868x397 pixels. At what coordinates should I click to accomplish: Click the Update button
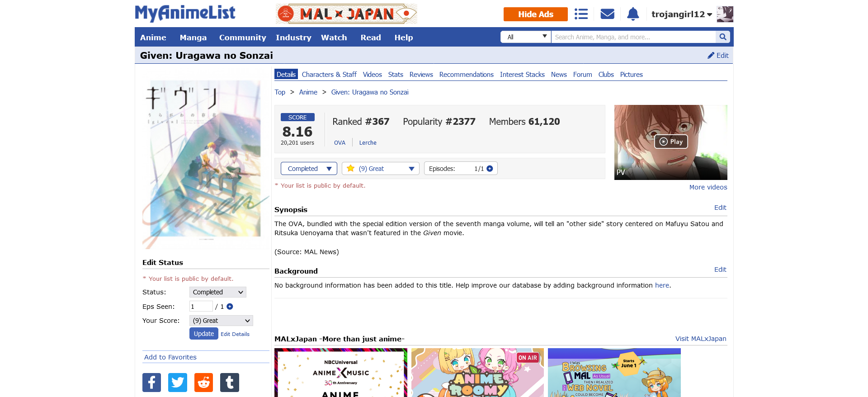pyautogui.click(x=204, y=334)
